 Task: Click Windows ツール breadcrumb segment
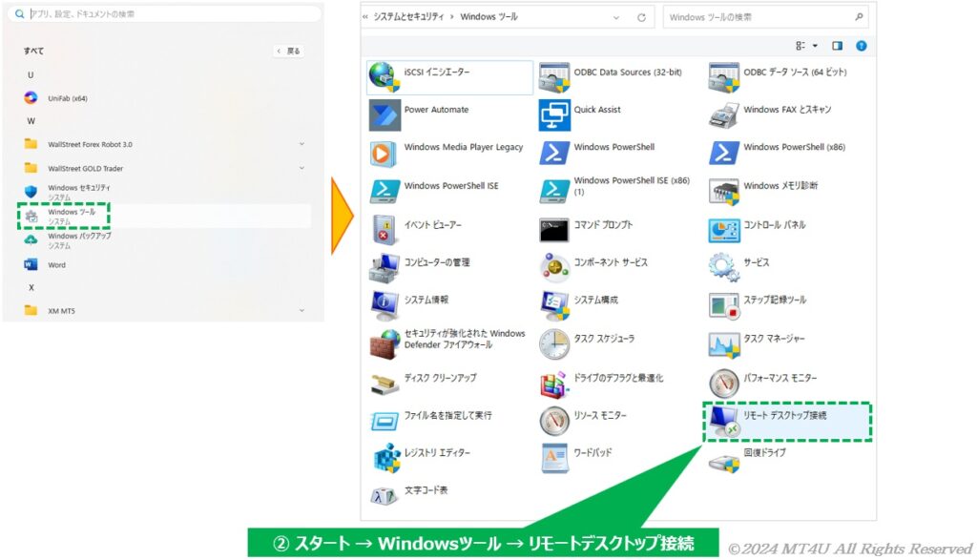click(488, 17)
